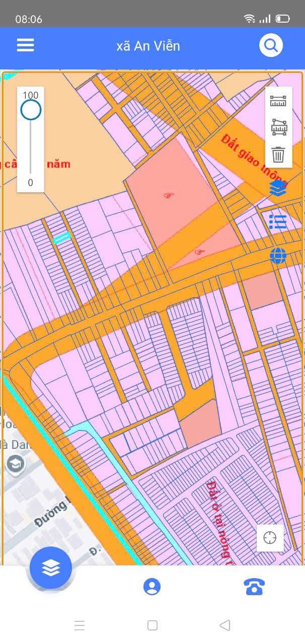Select the measure area polygon tool
The height and width of the screenshot is (644, 305).
tap(278, 127)
